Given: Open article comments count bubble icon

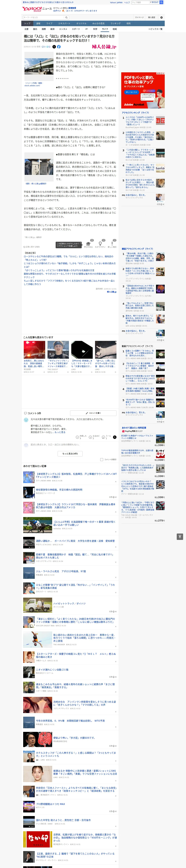Looking at the screenshot, I should (x=44, y=47).
